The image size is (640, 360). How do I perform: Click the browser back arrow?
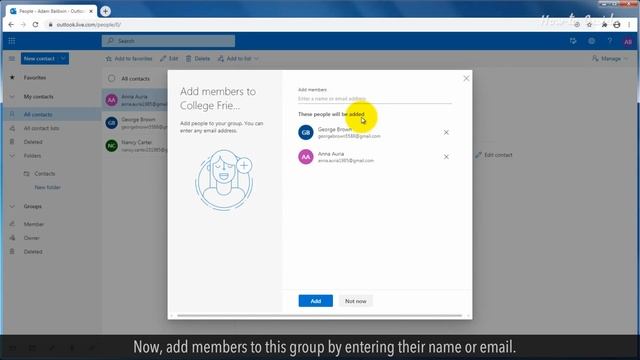(x=11, y=24)
